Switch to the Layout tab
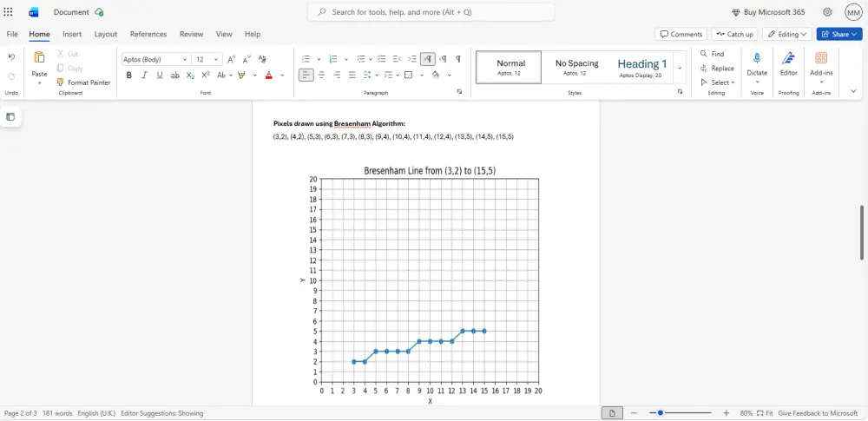868x421 pixels. [106, 35]
